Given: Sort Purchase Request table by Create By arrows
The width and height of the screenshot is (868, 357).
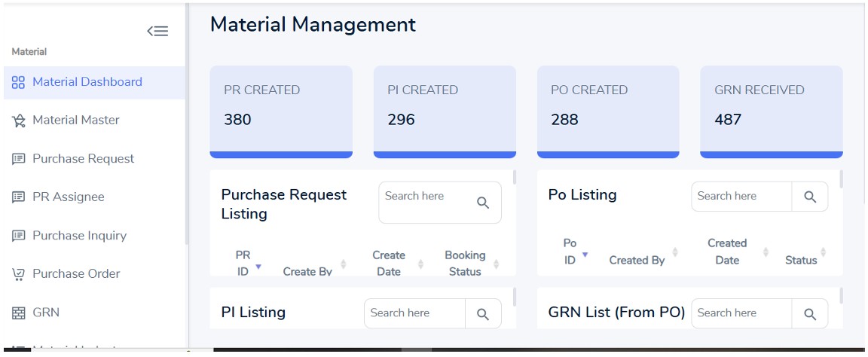Looking at the screenshot, I should [x=344, y=264].
